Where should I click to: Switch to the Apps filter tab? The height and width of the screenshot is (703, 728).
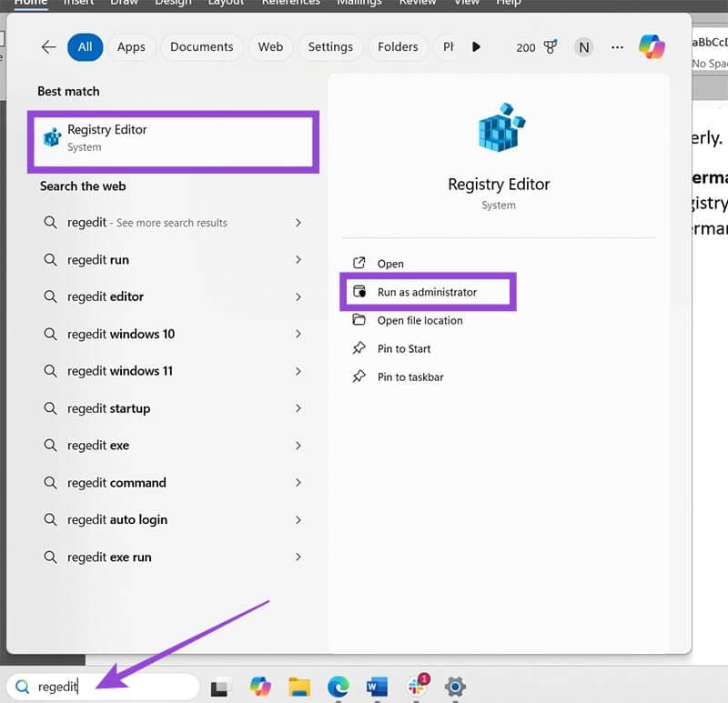131,47
